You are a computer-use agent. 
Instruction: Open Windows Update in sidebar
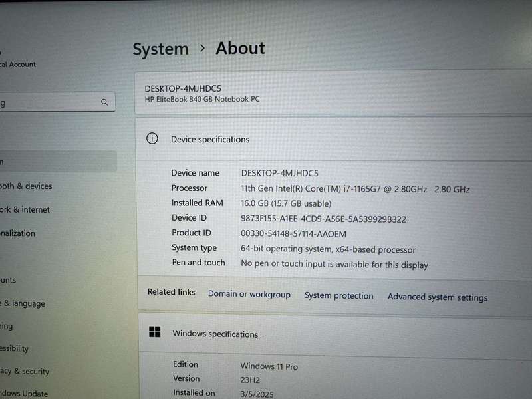tap(24, 394)
